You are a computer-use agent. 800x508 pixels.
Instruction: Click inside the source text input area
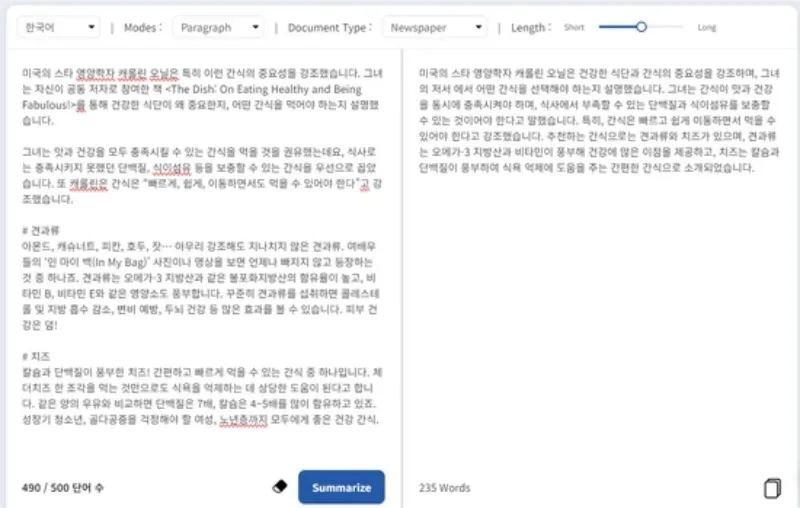[203, 255]
